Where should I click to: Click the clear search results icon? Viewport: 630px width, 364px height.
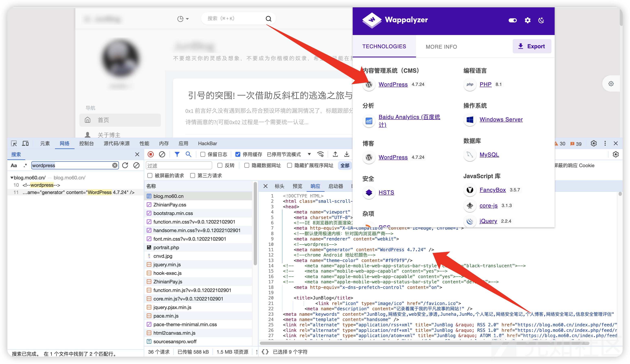(136, 165)
